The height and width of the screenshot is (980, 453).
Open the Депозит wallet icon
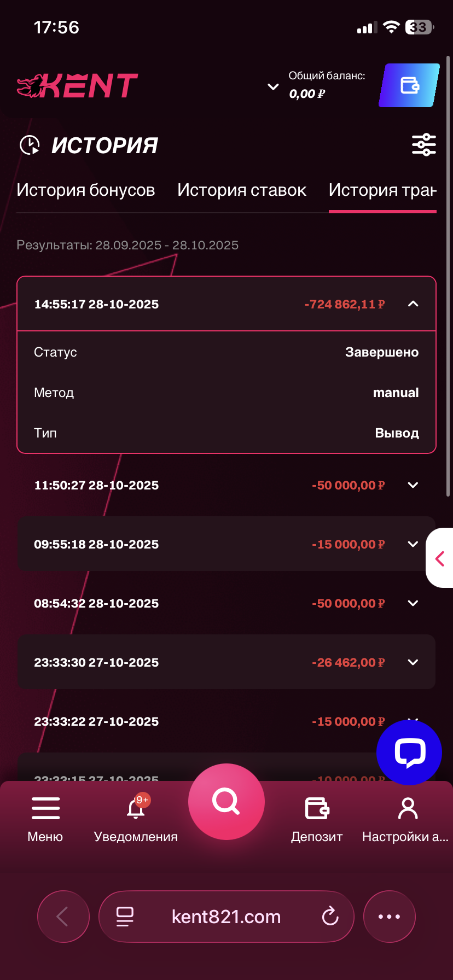(x=317, y=808)
